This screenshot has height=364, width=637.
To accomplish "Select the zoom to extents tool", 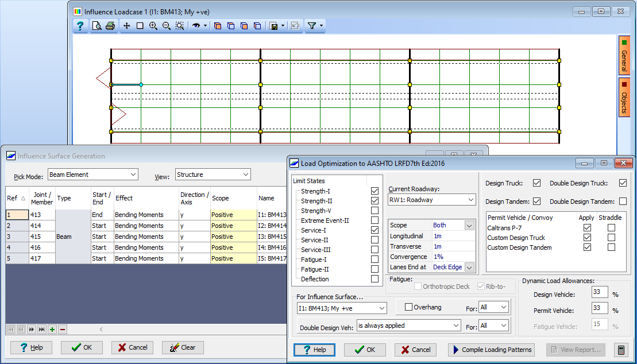I will [180, 26].
